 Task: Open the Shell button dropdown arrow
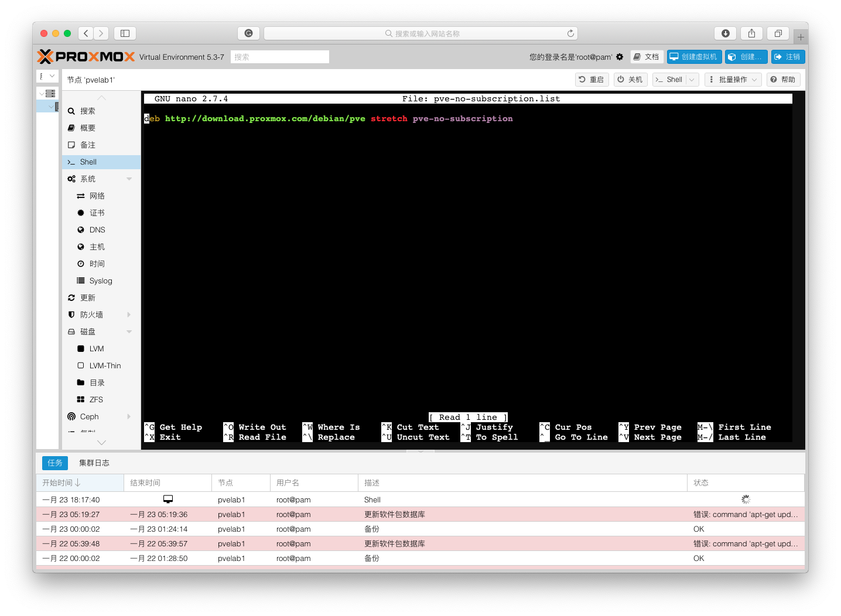692,80
